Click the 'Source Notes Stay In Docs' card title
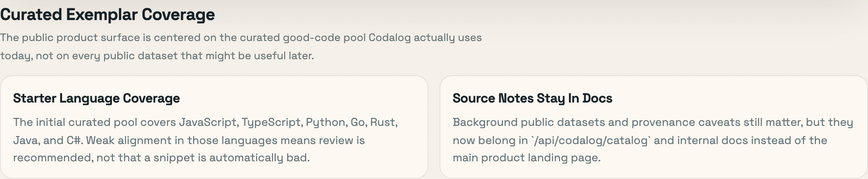The height and width of the screenshot is (179, 868). (532, 98)
